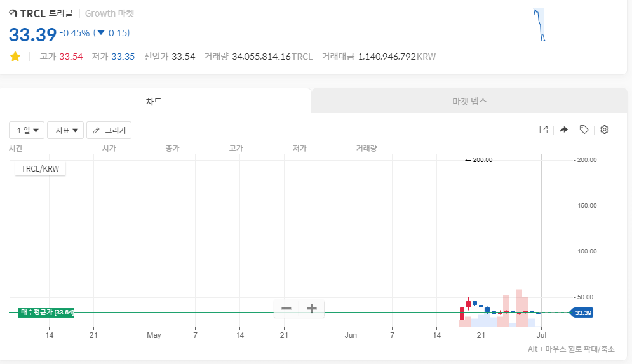Click the 33.39 current price marker
Image resolution: width=632 pixels, height=364 pixels.
581,313
